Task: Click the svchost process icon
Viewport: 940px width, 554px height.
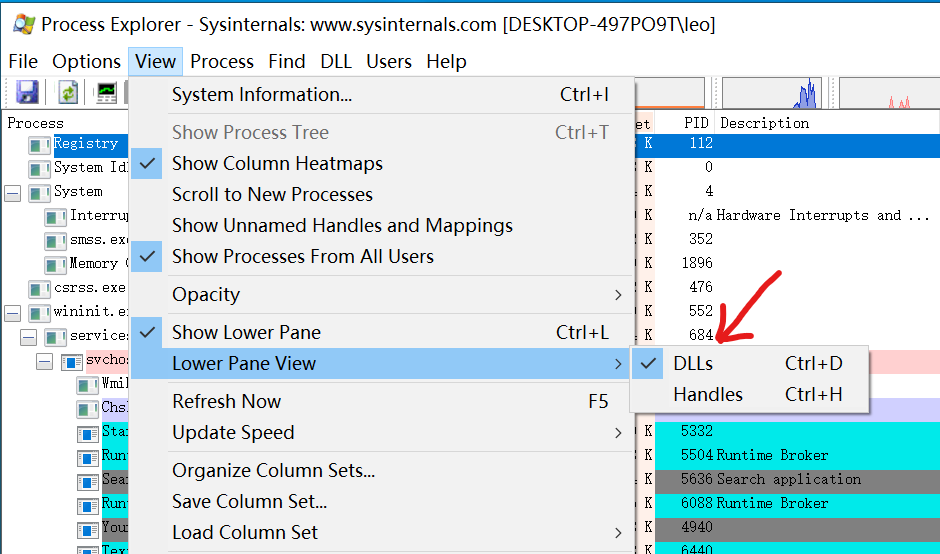Action: click(72, 362)
